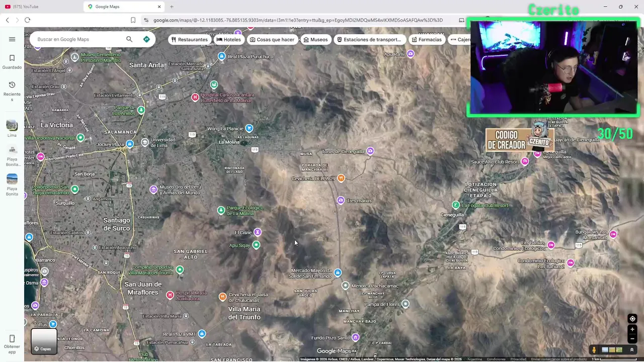Grab the Street View pegman icon

pyautogui.click(x=594, y=350)
